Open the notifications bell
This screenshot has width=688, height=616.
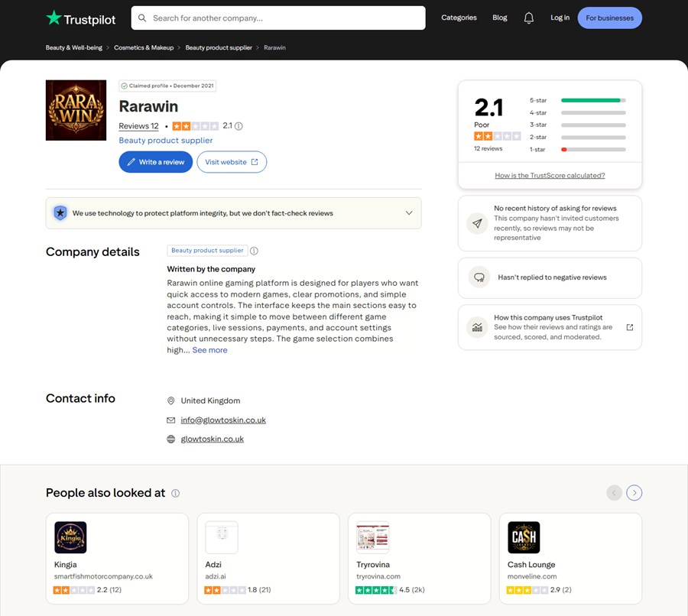tap(529, 18)
